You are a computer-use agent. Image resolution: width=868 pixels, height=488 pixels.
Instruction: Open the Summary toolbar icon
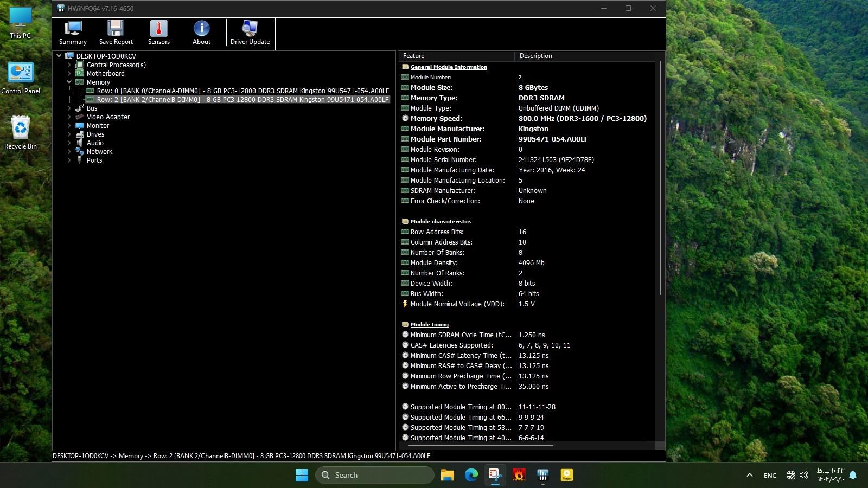(73, 33)
